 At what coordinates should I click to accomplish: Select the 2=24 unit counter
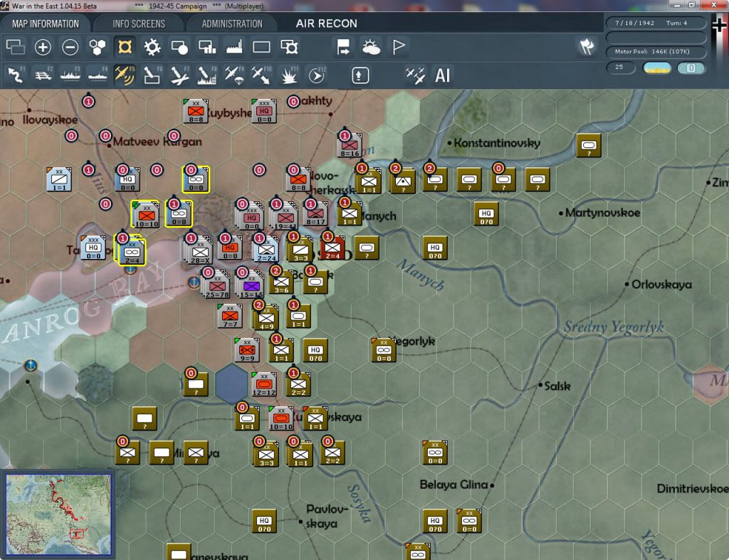pyautogui.click(x=266, y=250)
